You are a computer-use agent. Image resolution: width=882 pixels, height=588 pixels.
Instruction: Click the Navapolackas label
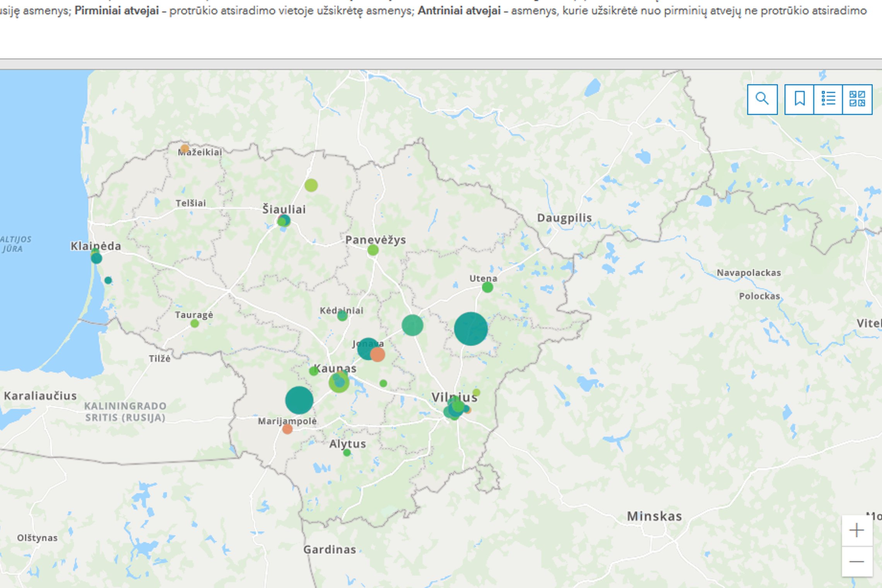(x=749, y=273)
